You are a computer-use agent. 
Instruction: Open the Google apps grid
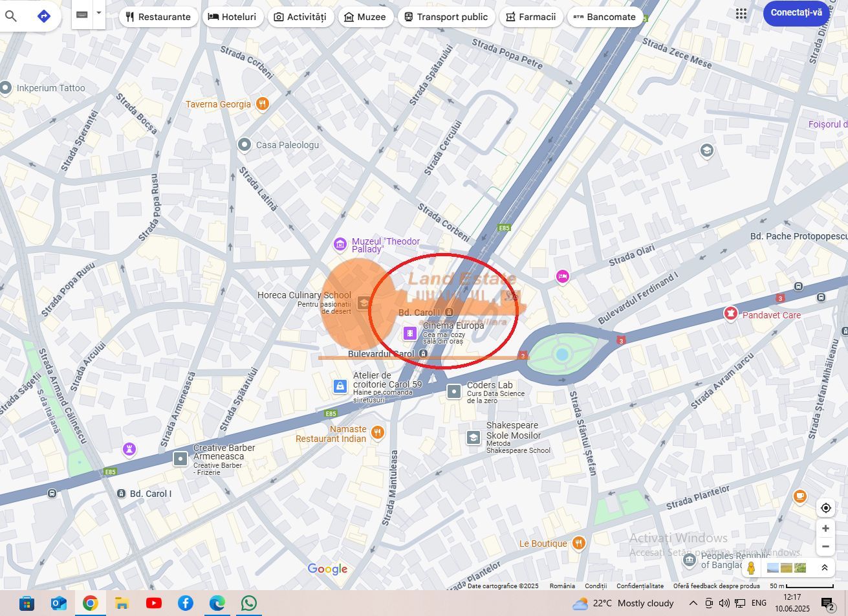(x=741, y=14)
